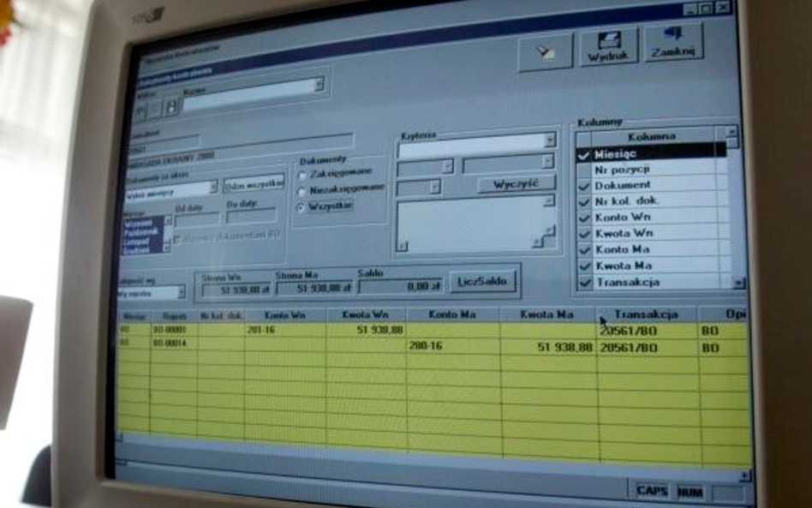This screenshot has width=812, height=508.
Task: Click the Wyczyść button
Action: 516,184
